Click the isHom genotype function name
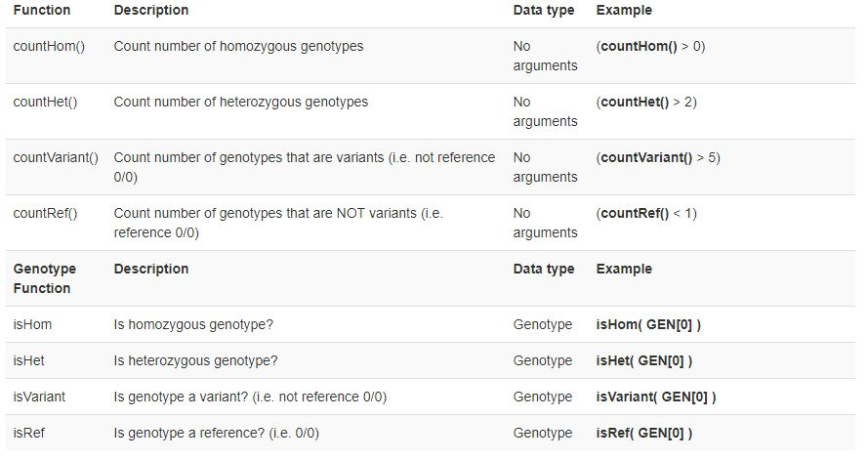868x460 pixels. pos(31,325)
